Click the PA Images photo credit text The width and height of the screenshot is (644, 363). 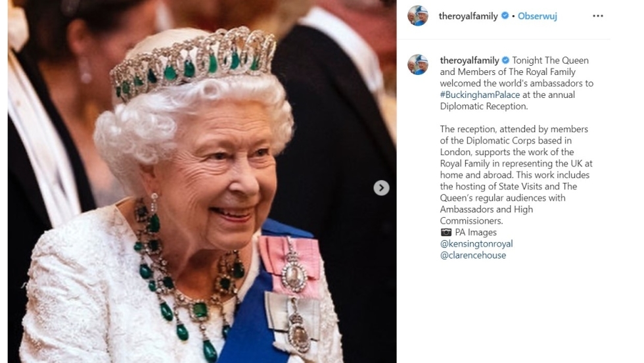[476, 232]
